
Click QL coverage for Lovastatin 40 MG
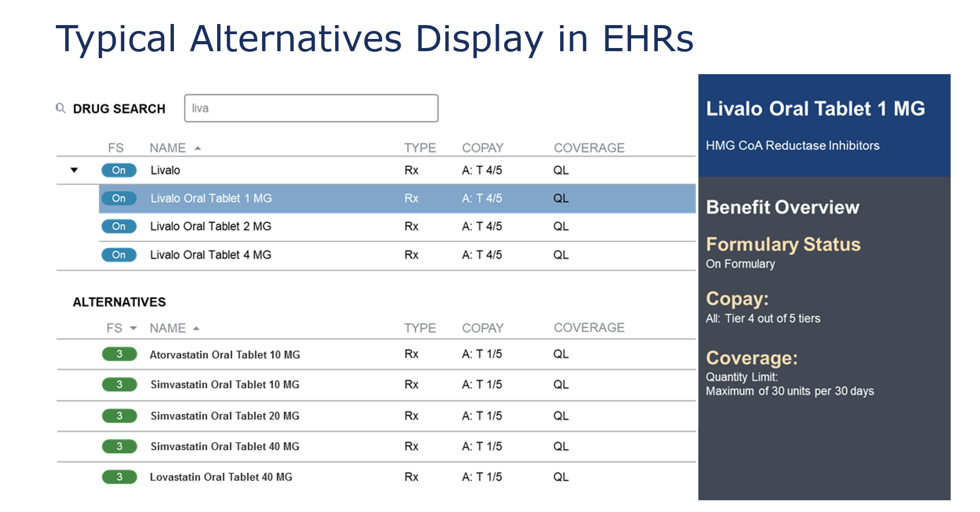[561, 477]
